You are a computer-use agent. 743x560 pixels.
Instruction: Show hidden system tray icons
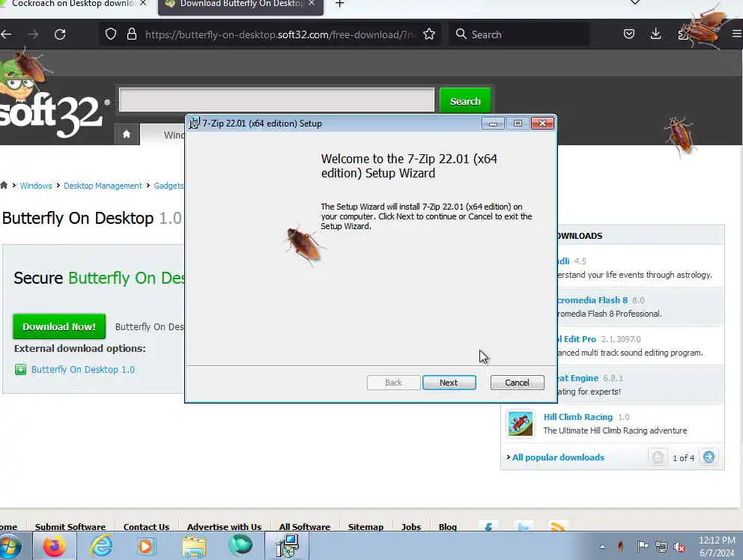click(602, 547)
